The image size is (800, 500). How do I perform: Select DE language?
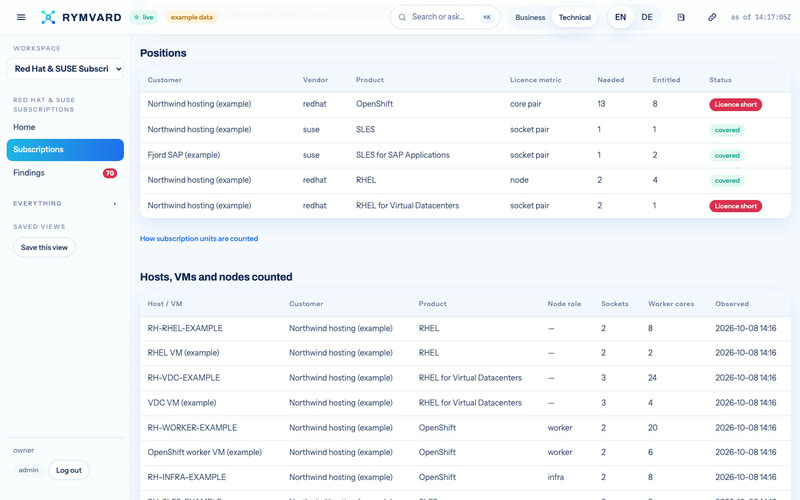point(647,17)
